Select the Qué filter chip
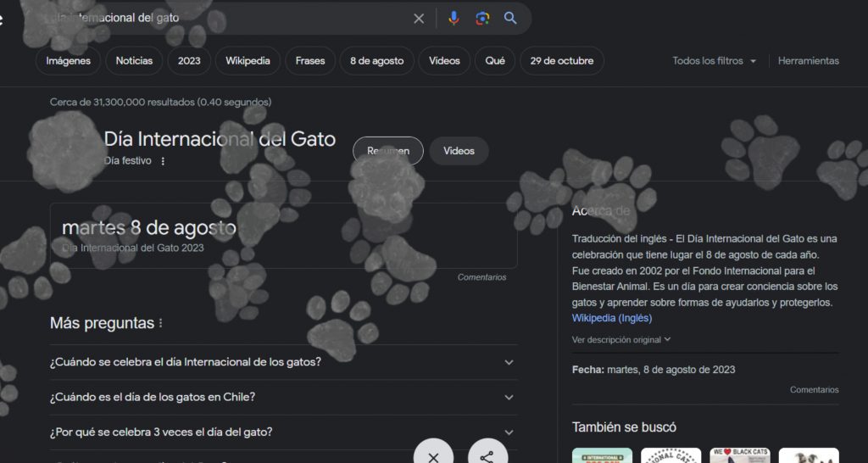This screenshot has width=868, height=463. (x=495, y=61)
